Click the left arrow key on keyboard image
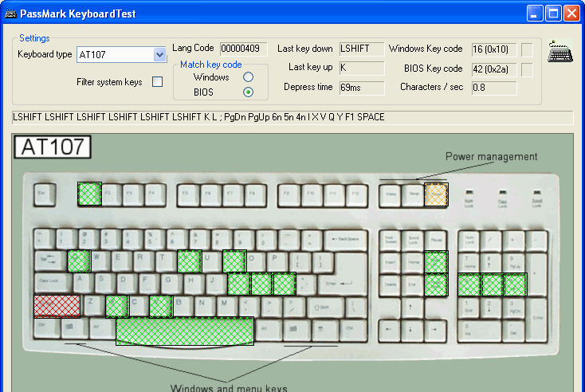The height and width of the screenshot is (392, 585). [391, 331]
